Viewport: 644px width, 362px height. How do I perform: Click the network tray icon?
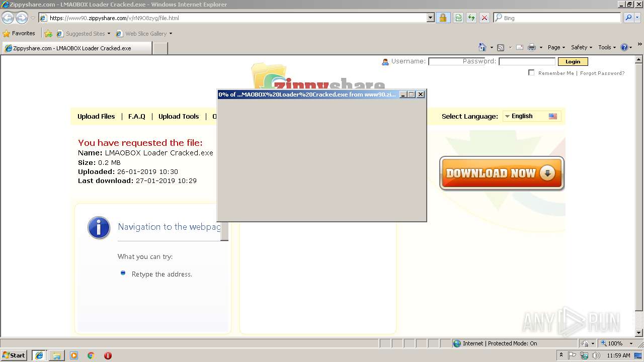coord(584,355)
